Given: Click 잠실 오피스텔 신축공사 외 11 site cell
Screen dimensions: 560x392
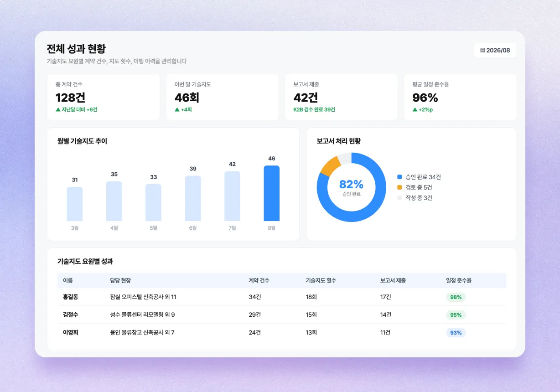Looking at the screenshot, I should pos(143,297).
